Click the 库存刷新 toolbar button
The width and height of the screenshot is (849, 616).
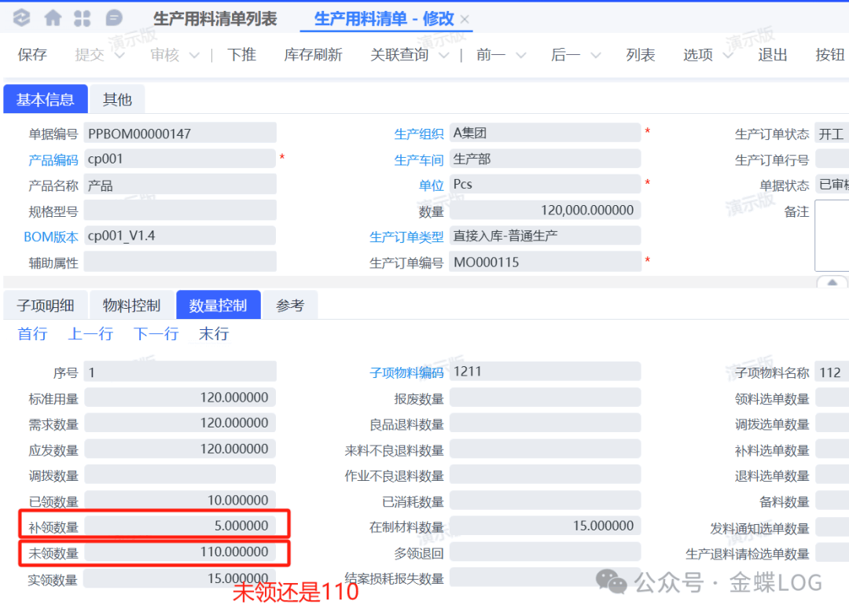tap(313, 55)
